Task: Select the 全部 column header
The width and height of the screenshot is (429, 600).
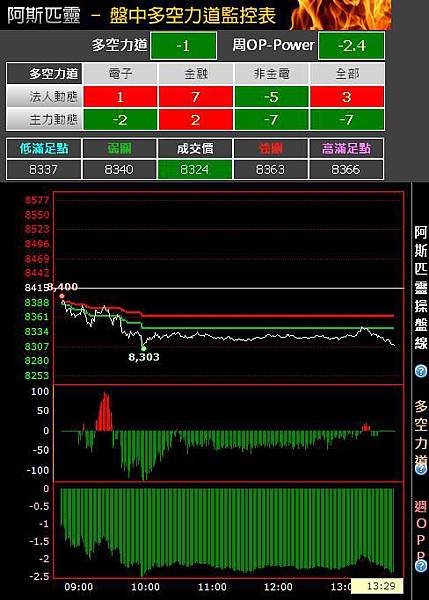Action: point(347,73)
